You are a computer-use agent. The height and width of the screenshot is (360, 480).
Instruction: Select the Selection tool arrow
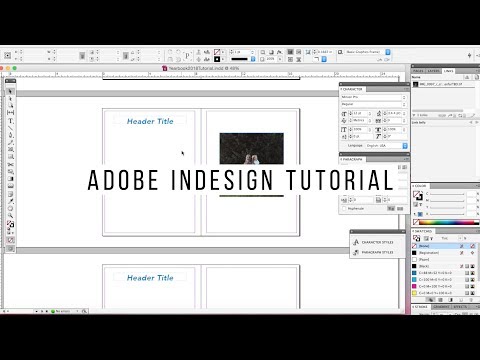pyautogui.click(x=10, y=91)
